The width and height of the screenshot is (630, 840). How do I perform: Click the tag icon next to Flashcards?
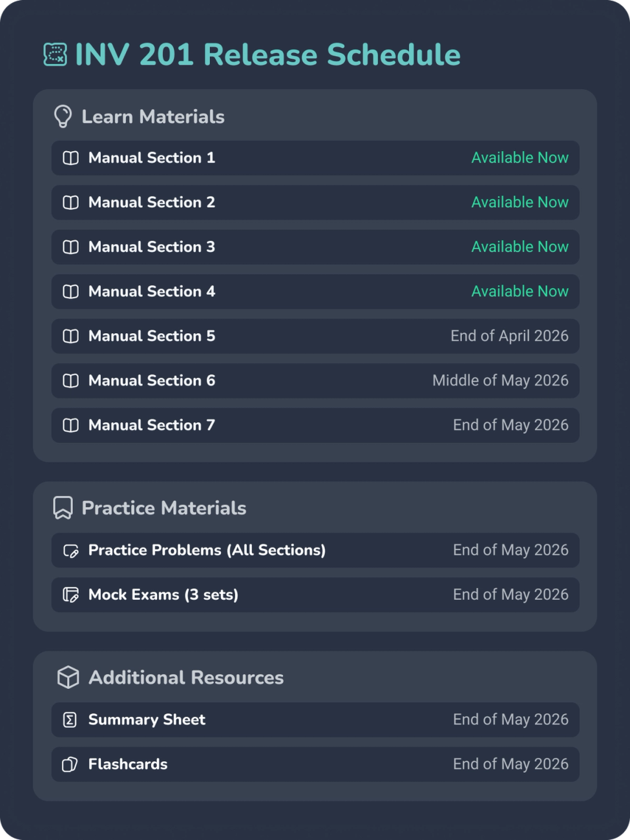71,764
